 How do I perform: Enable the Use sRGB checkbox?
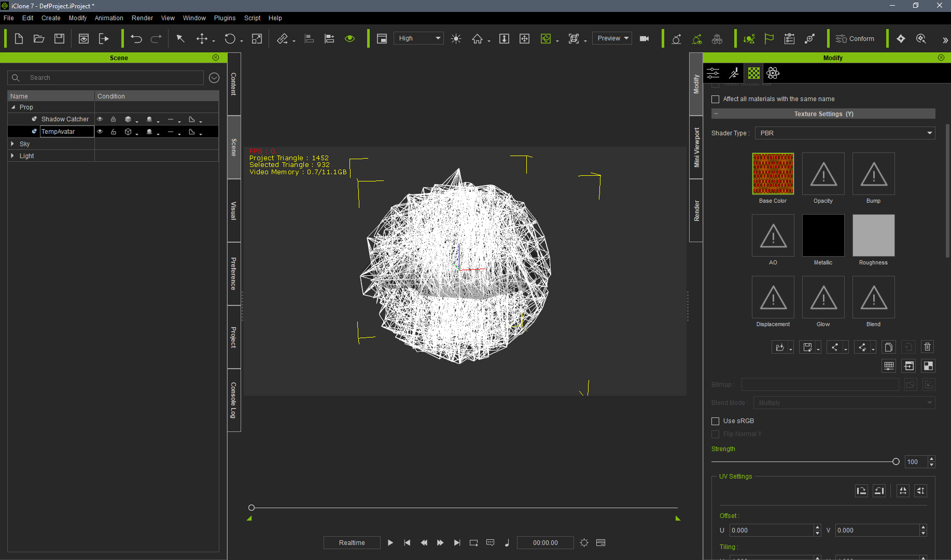point(716,421)
